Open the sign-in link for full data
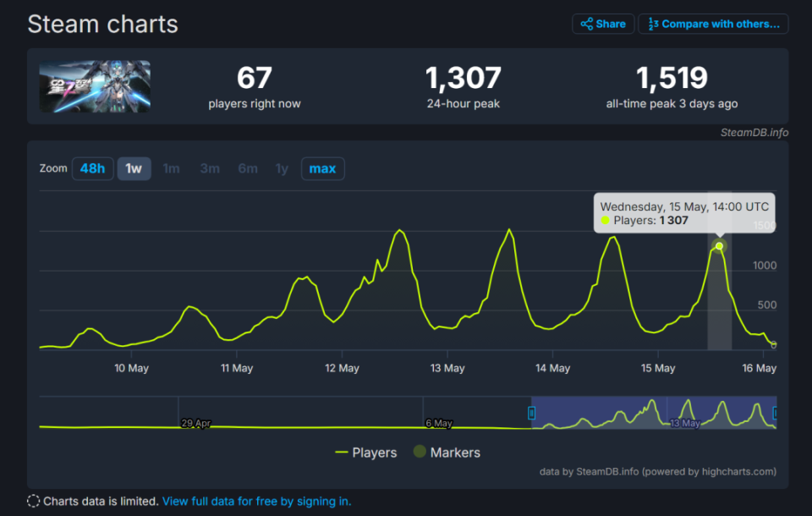 point(257,501)
